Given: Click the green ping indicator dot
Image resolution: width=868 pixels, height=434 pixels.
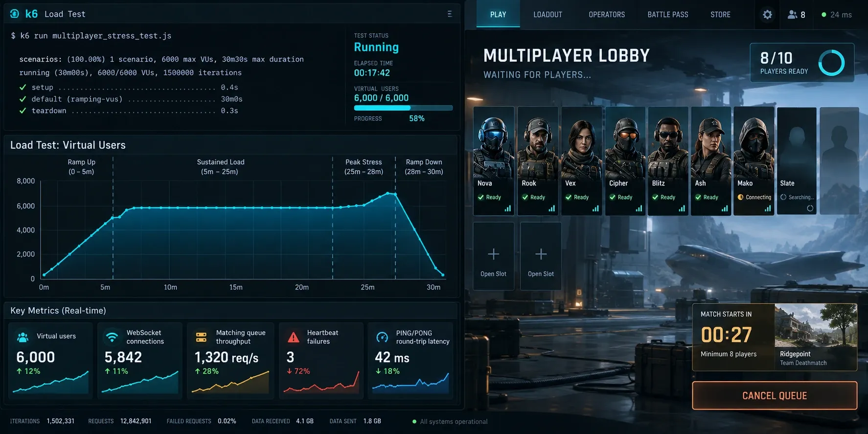Looking at the screenshot, I should (x=824, y=15).
